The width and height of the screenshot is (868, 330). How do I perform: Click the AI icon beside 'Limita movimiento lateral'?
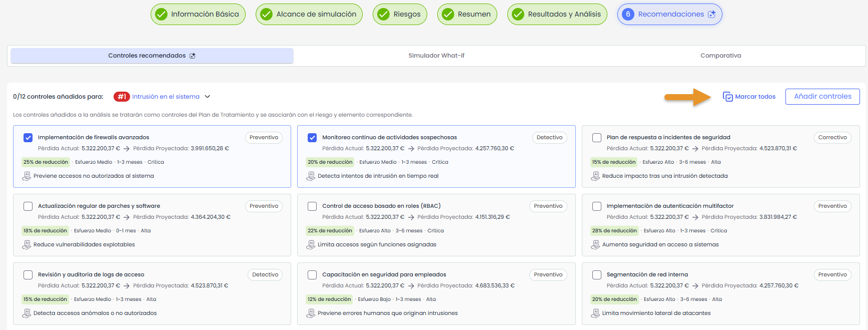click(595, 313)
